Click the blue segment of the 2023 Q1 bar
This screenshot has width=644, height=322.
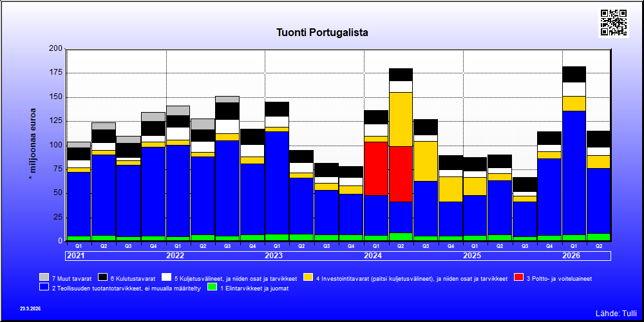point(277,183)
